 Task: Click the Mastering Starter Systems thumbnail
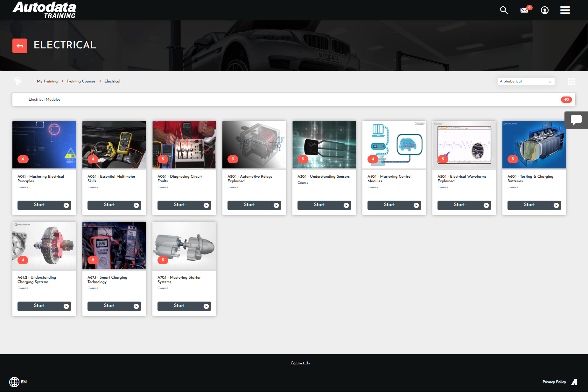pos(184,246)
